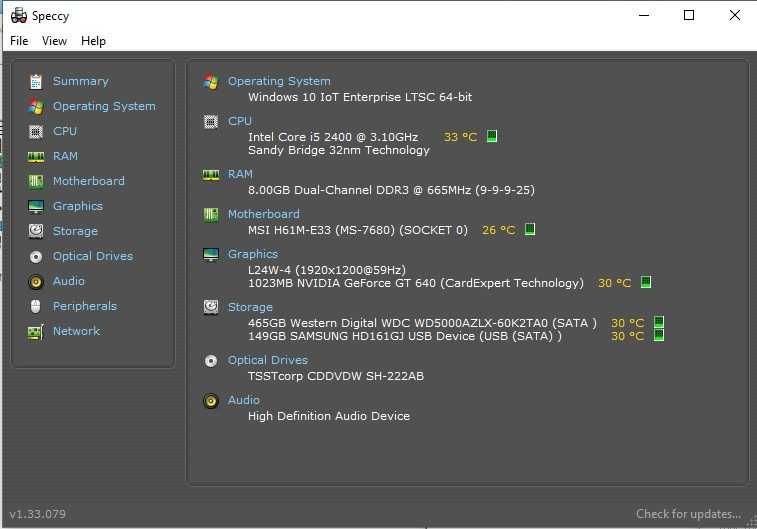The height and width of the screenshot is (529, 757).
Task: Select the temperature indicator for the Western Digital drive
Action: 659,322
